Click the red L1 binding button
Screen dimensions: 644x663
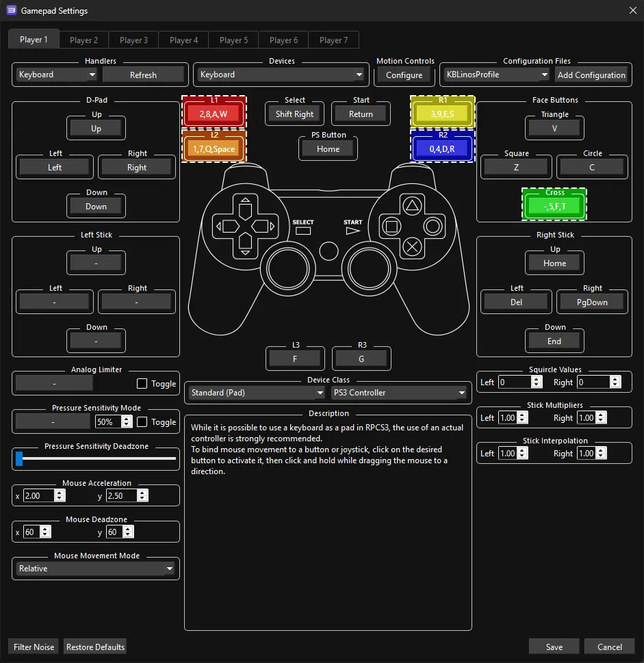point(214,114)
